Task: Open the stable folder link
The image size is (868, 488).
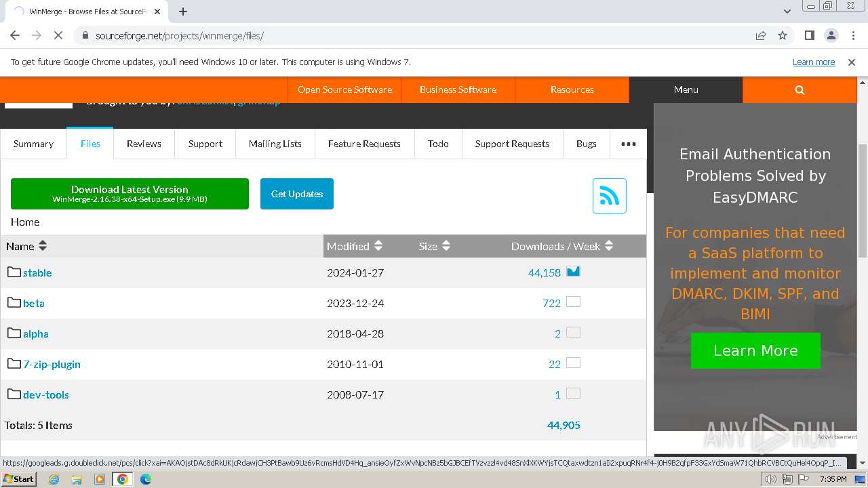Action: [x=37, y=272]
